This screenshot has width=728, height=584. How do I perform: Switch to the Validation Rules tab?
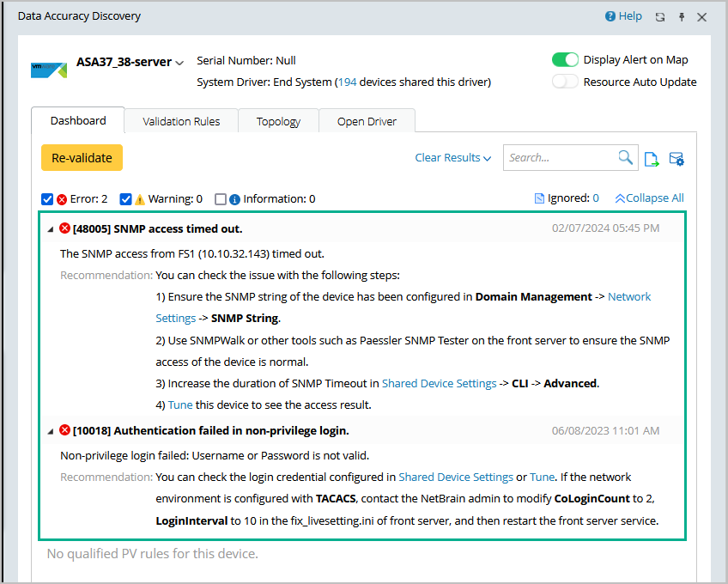pyautogui.click(x=181, y=121)
